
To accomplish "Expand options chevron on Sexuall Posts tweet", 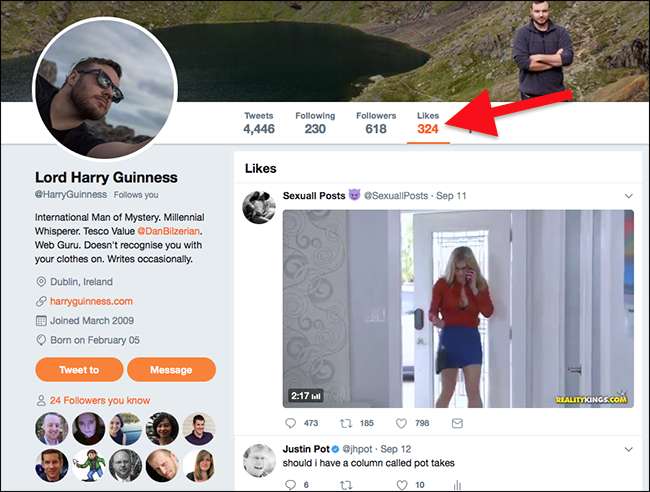I will 628,196.
